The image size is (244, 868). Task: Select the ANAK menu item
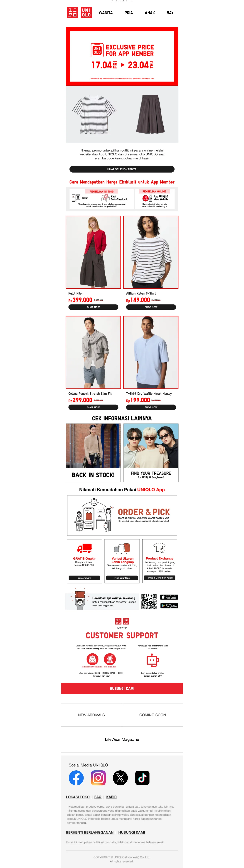pos(150,13)
